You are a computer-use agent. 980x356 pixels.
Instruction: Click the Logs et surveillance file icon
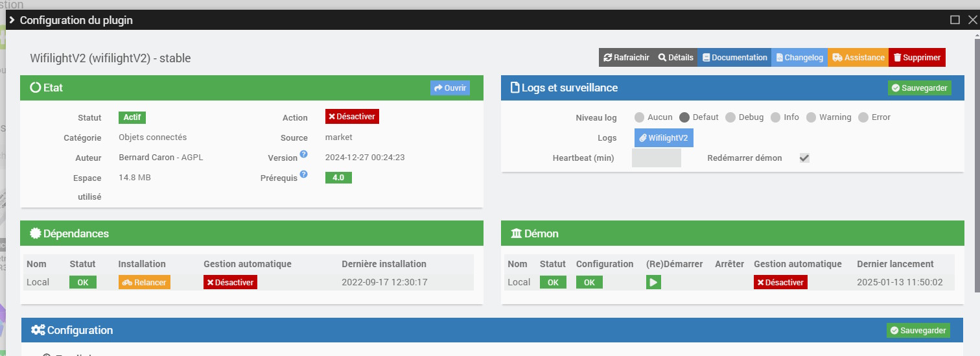[x=515, y=88]
